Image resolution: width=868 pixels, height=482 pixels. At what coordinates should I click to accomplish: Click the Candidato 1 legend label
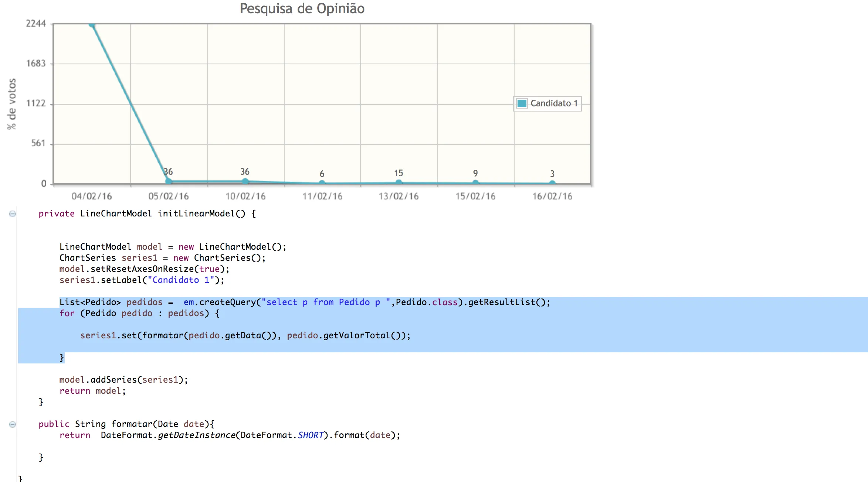click(554, 103)
